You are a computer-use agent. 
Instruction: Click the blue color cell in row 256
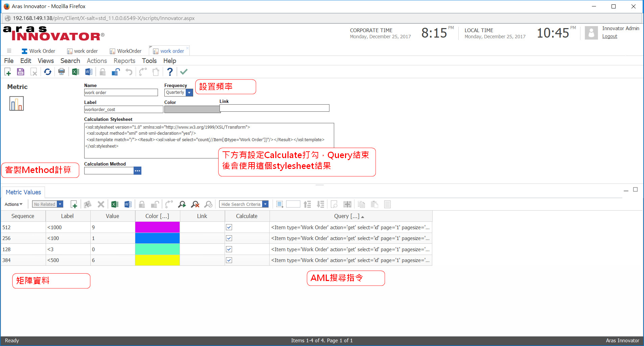pyautogui.click(x=157, y=238)
